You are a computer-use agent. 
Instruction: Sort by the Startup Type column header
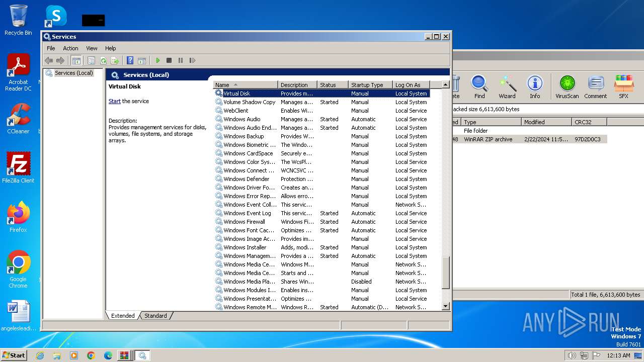pos(370,85)
